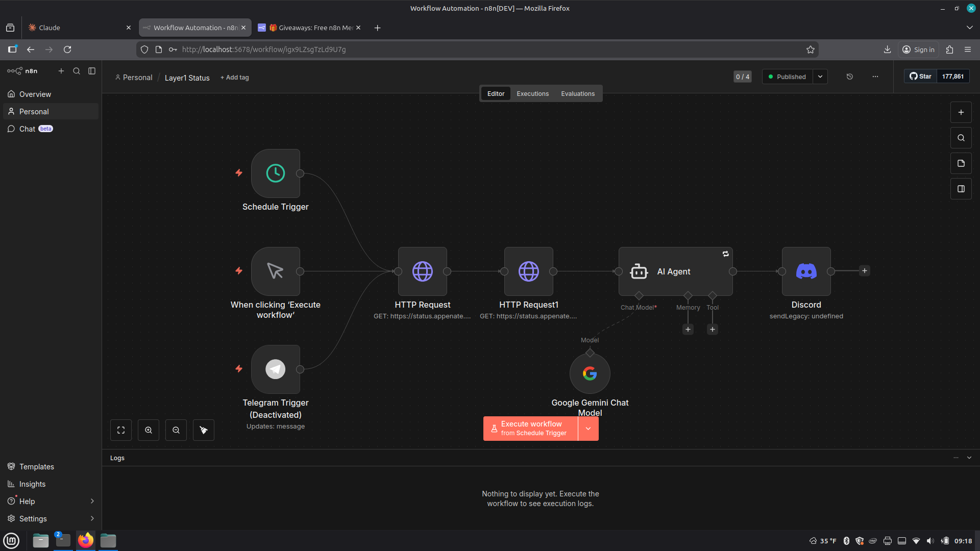Toggle the right side panel icon on the canvas
The height and width of the screenshot is (551, 980).
(961, 189)
